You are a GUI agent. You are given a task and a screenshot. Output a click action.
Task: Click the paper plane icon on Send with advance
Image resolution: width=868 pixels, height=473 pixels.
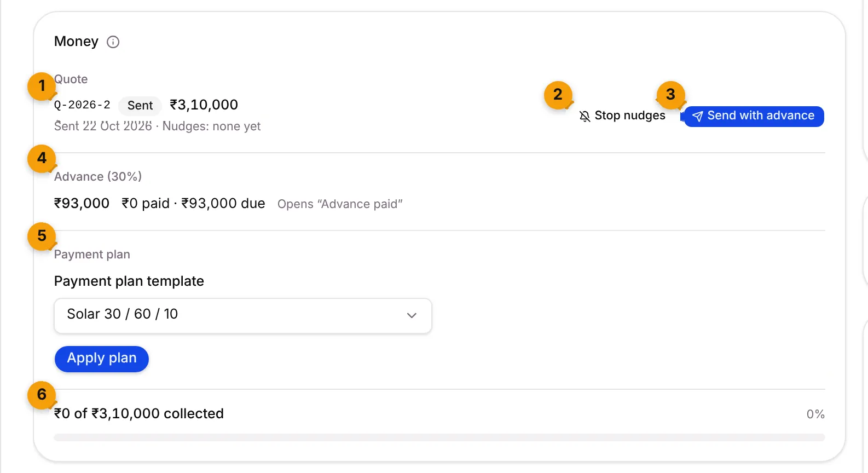[x=698, y=116]
